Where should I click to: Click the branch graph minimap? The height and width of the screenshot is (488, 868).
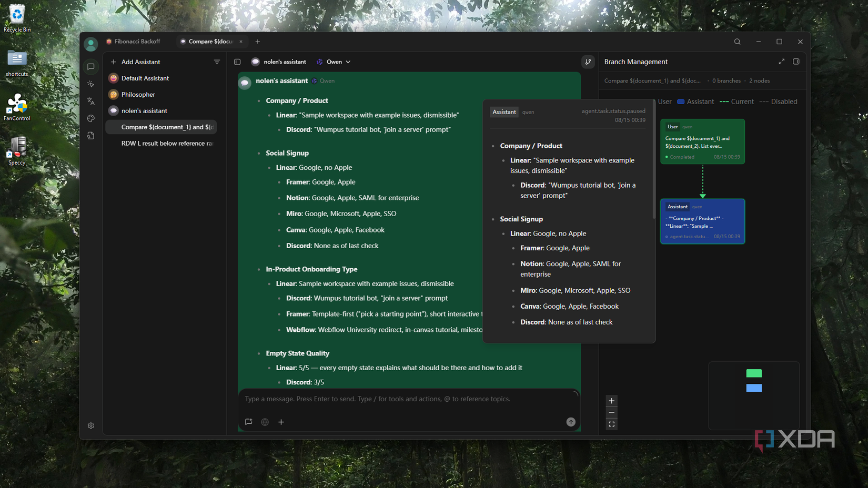point(753,395)
